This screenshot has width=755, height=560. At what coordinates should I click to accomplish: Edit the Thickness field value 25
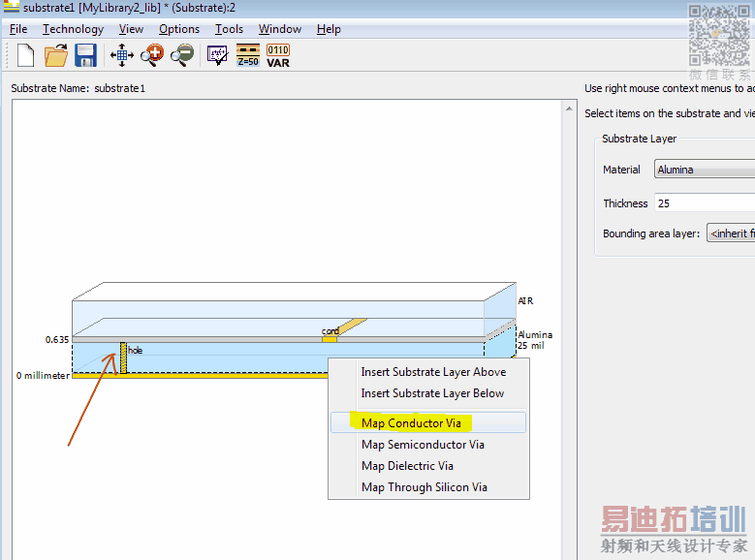pos(705,203)
